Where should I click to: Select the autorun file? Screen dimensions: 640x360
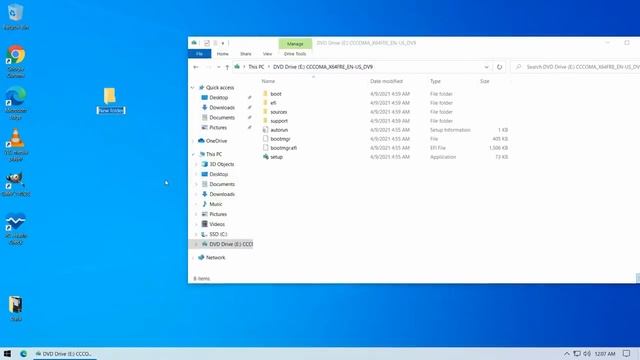279,130
